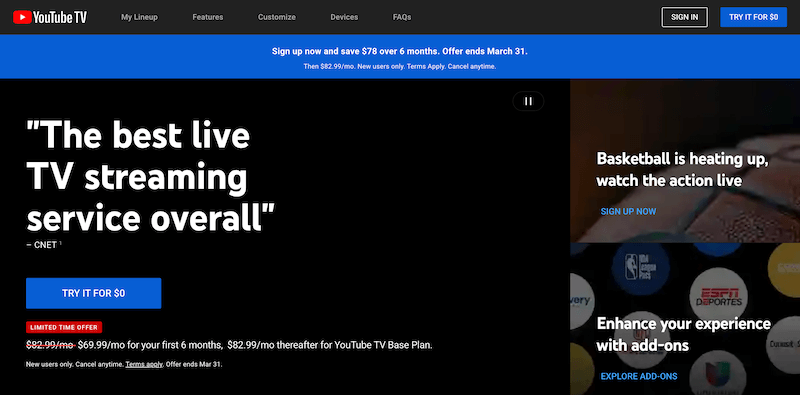Click the NBA League Pass channel logo
Screen dimensions: 800x395
(x=640, y=268)
